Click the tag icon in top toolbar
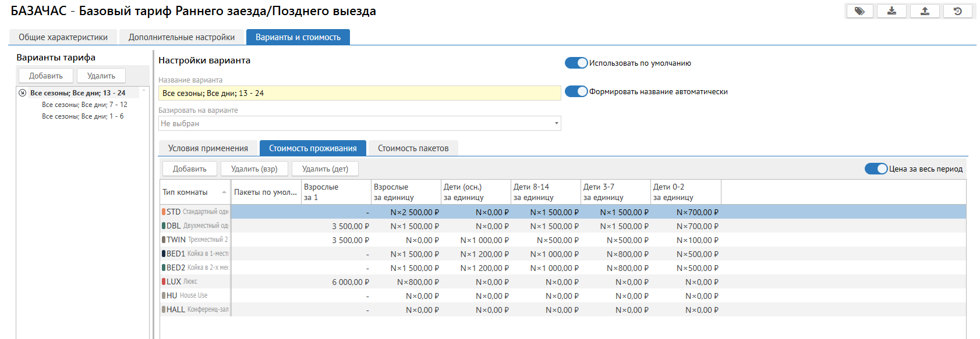Screen dimensions: 980x339 [x=859, y=11]
